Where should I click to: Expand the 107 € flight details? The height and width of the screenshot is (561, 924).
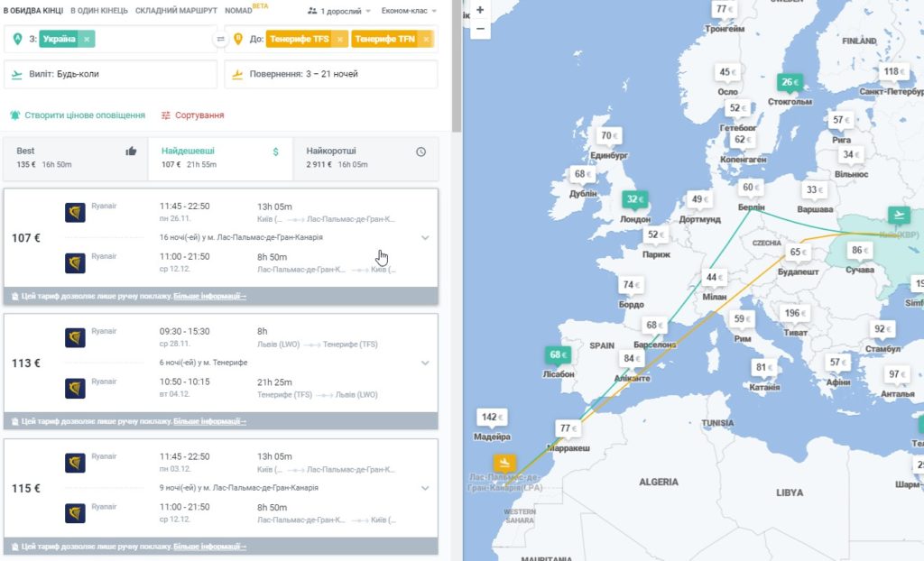point(426,237)
